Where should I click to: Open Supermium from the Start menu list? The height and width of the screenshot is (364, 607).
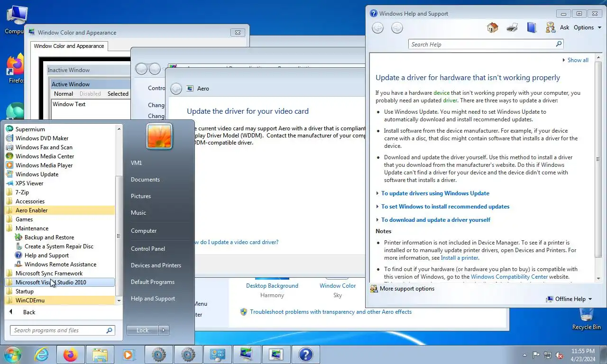pyautogui.click(x=30, y=129)
